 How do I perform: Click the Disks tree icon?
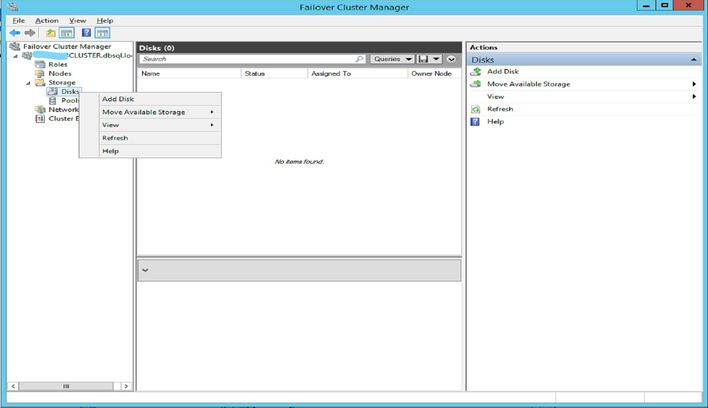point(52,92)
